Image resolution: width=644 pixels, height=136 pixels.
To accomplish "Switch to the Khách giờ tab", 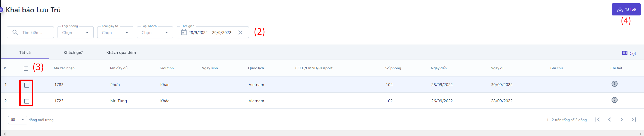I will tap(73, 53).
